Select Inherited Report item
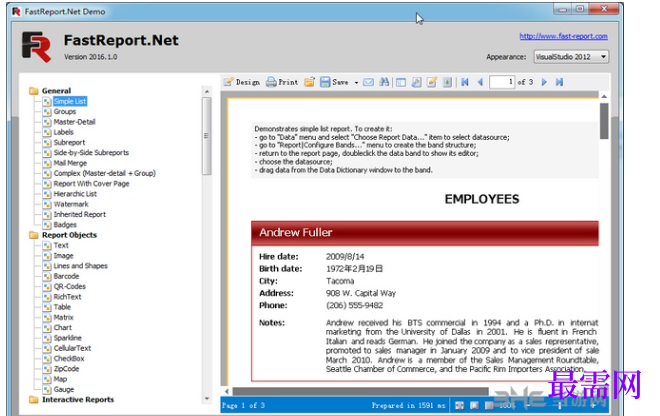 [x=80, y=214]
